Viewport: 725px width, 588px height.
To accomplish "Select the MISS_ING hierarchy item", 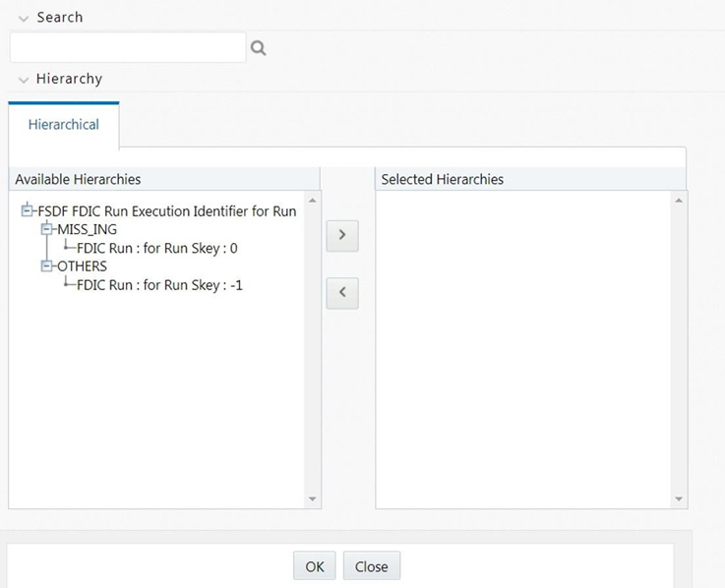I will [x=87, y=229].
